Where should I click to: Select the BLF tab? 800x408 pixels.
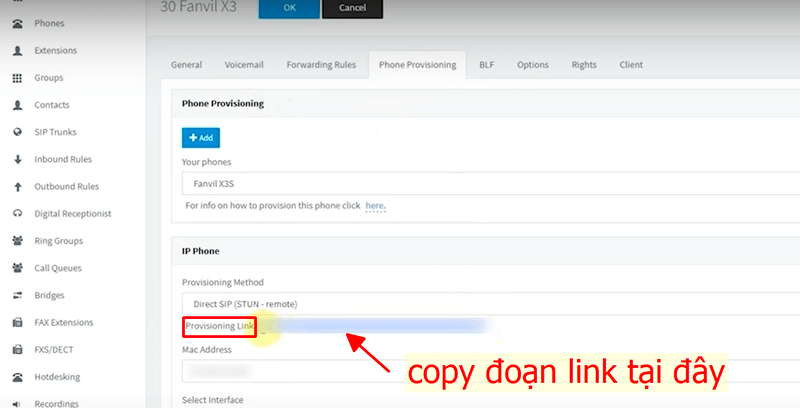[486, 65]
